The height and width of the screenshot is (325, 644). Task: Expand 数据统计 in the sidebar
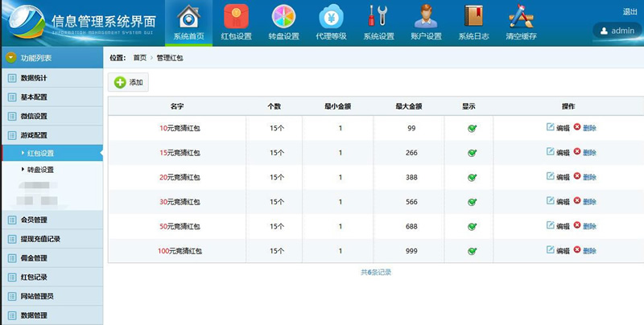34,78
